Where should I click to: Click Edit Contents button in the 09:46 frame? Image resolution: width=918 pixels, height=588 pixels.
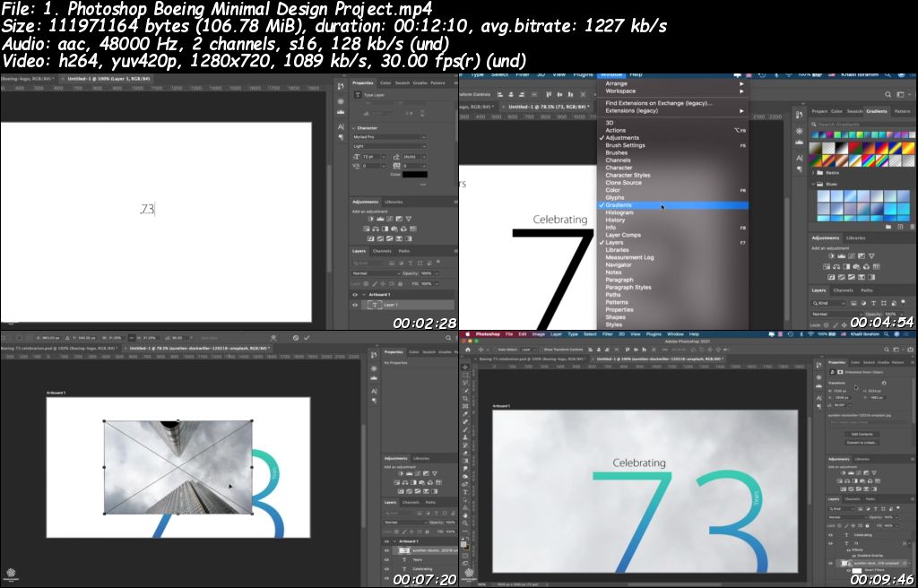pos(862,434)
